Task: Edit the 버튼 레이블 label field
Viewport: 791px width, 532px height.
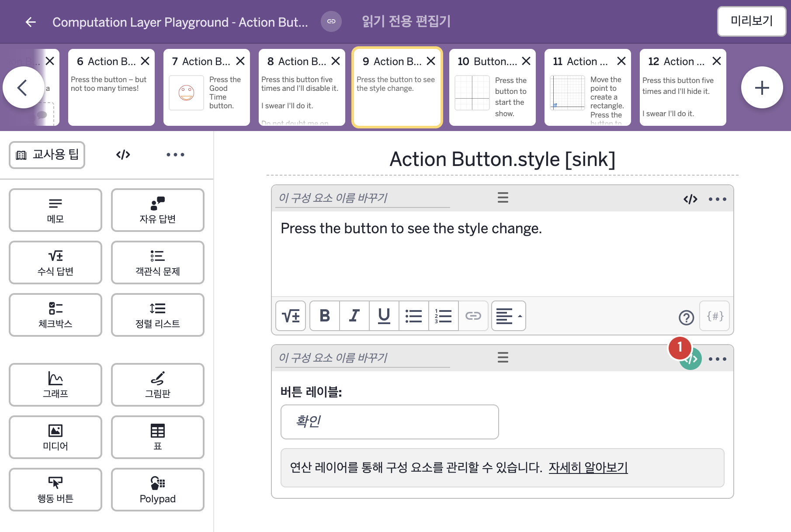Action: pyautogui.click(x=390, y=422)
